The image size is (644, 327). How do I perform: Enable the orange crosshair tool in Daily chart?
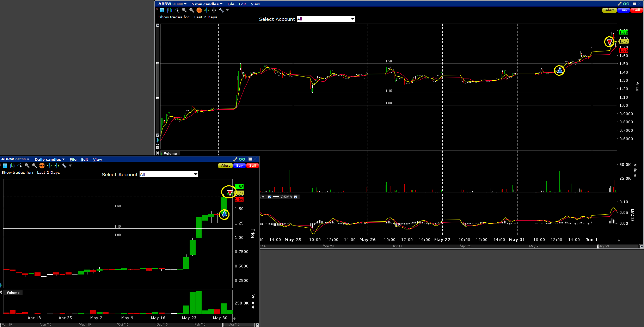coord(42,166)
